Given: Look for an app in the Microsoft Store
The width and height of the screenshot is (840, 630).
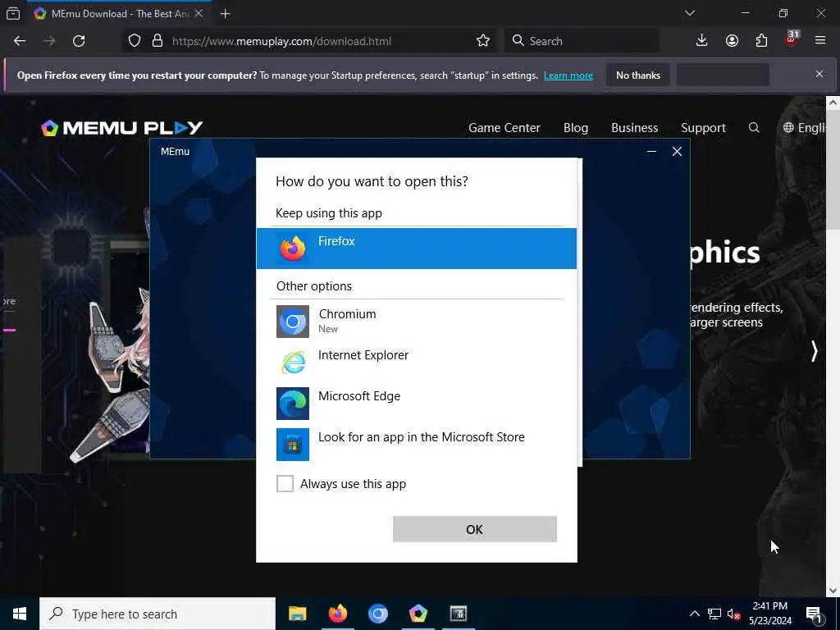Looking at the screenshot, I should (x=416, y=444).
